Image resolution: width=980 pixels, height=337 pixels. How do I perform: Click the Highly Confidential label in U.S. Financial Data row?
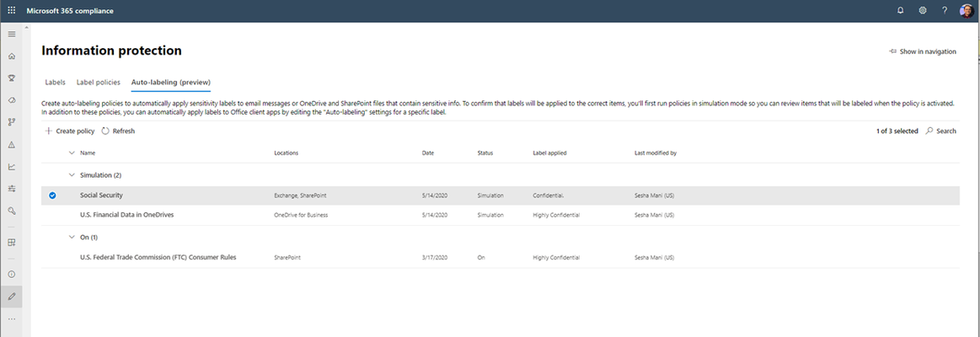tap(556, 215)
